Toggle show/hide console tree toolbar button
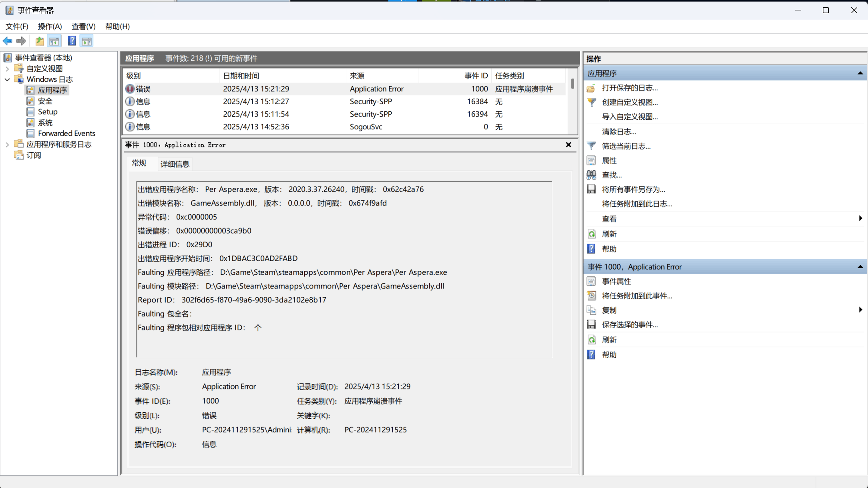Image resolution: width=868 pixels, height=488 pixels. (54, 41)
